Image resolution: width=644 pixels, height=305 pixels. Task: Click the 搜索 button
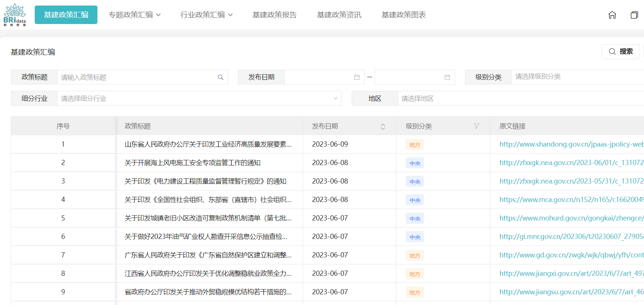[621, 51]
